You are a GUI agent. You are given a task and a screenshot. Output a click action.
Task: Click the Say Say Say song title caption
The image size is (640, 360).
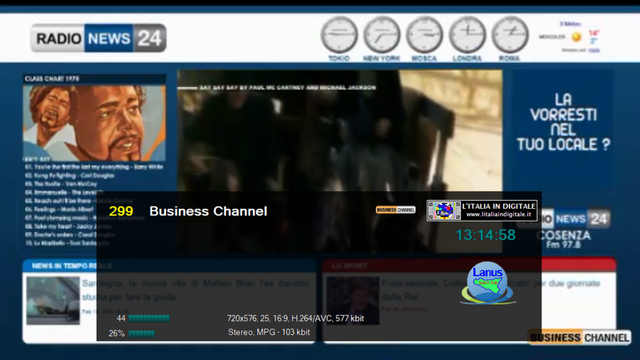pyautogui.click(x=287, y=87)
